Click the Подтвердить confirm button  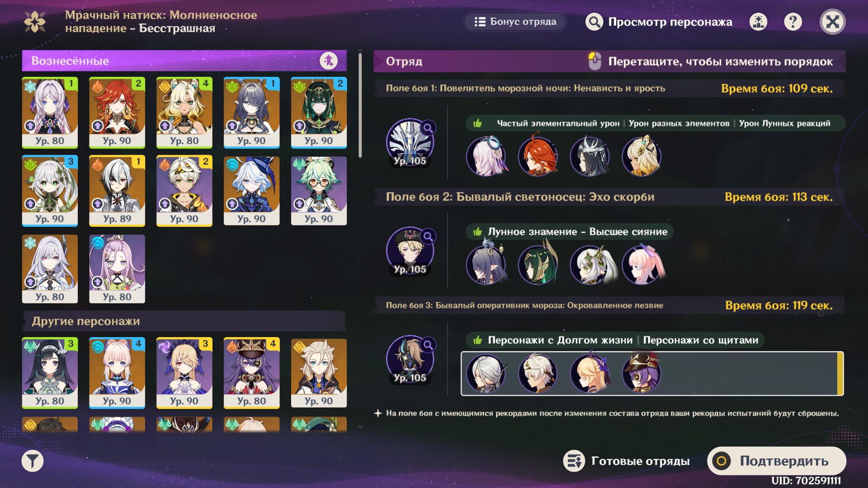(777, 461)
